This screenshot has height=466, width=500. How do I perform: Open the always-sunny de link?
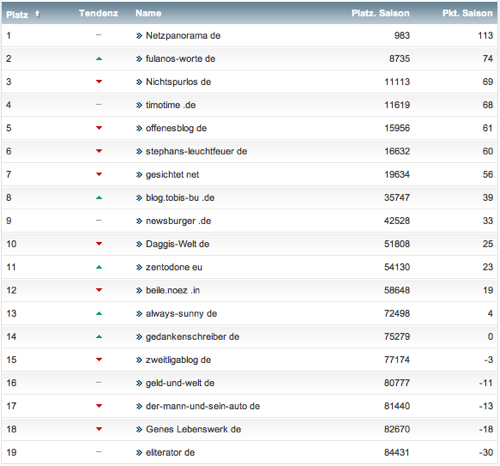(x=181, y=313)
